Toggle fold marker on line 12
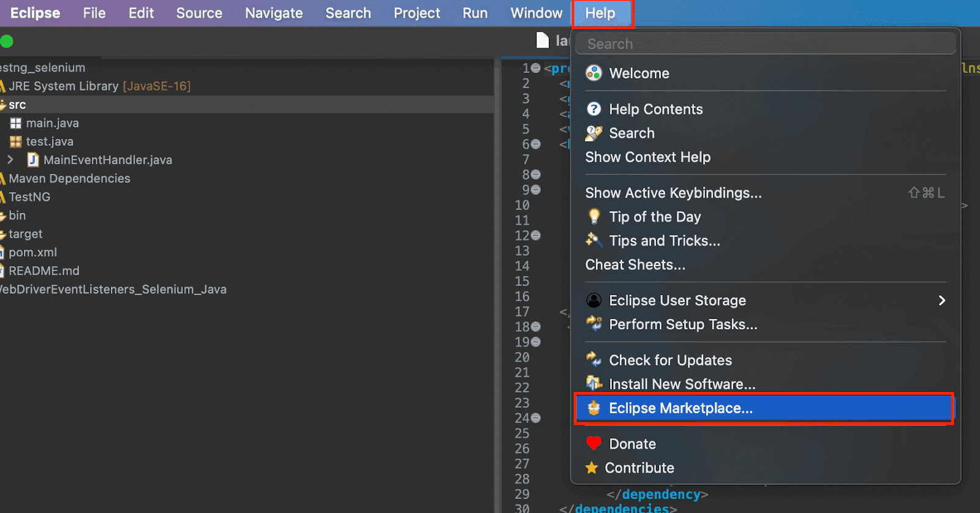 [536, 236]
